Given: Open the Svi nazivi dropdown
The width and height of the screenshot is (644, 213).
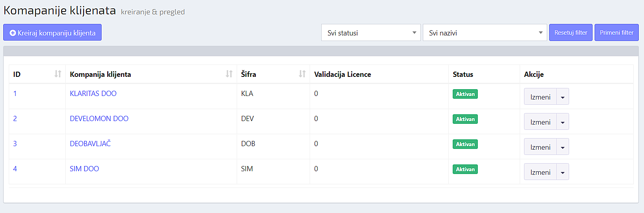Looking at the screenshot, I should [x=485, y=33].
